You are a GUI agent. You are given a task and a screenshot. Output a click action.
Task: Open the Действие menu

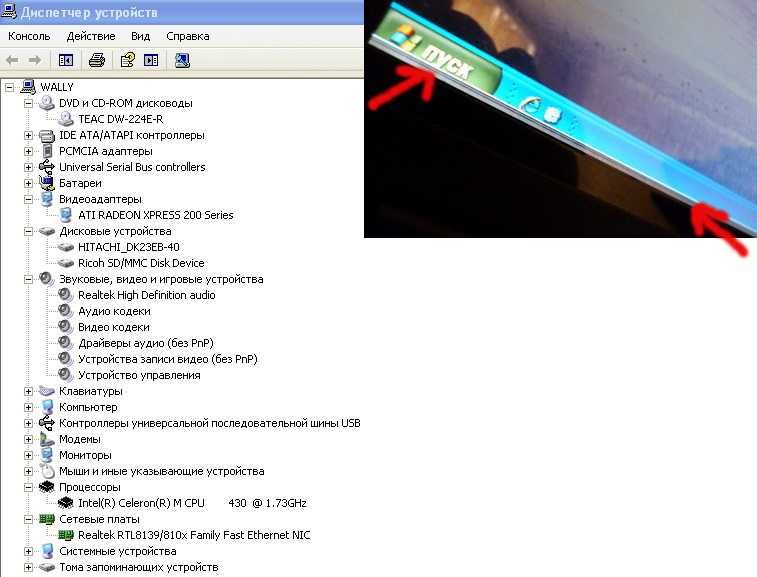[x=91, y=36]
